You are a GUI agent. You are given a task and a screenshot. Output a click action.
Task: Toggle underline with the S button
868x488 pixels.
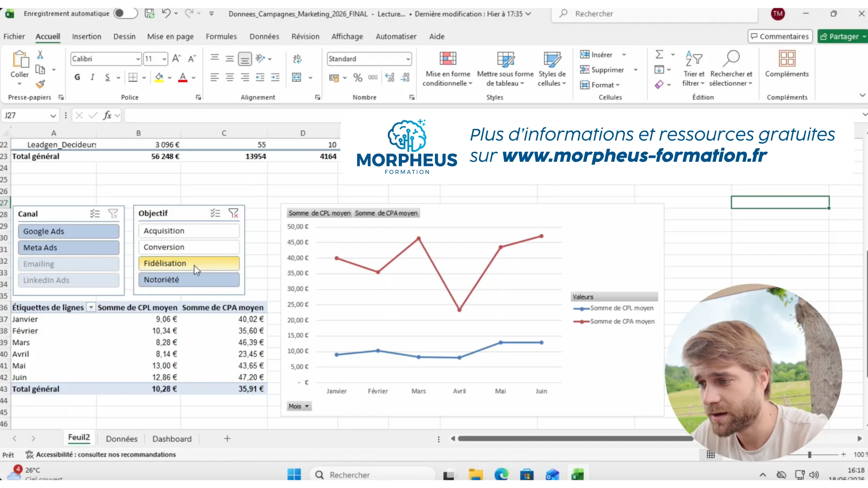point(108,77)
